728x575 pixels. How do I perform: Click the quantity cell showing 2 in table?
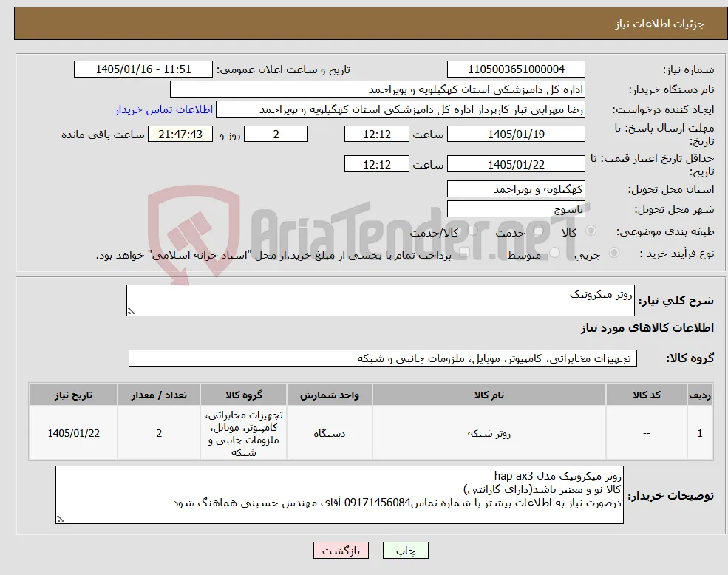[x=159, y=433]
